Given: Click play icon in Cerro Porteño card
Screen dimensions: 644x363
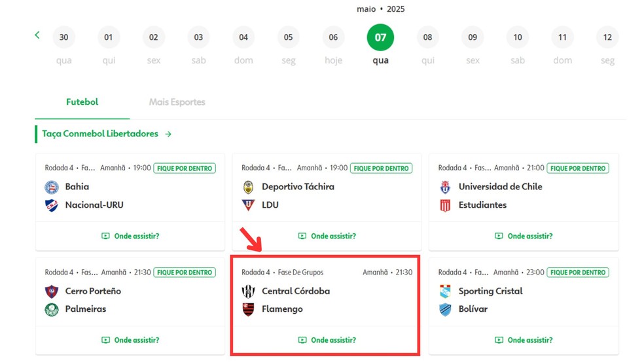Looking at the screenshot, I should [105, 340].
